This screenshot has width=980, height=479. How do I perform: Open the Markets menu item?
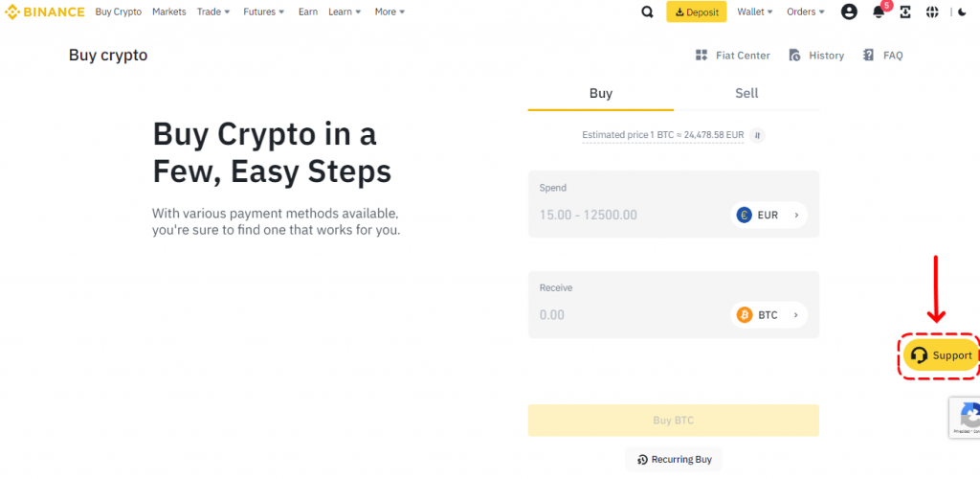pyautogui.click(x=169, y=12)
